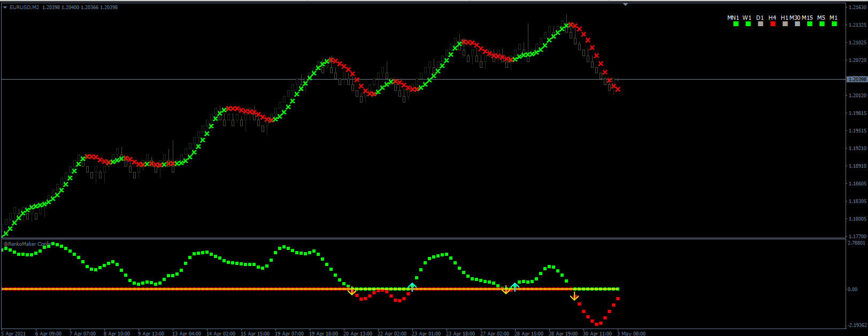Open the dropdown triangle beside EURUSD,M2
The height and width of the screenshot is (336, 868).
pos(5,7)
